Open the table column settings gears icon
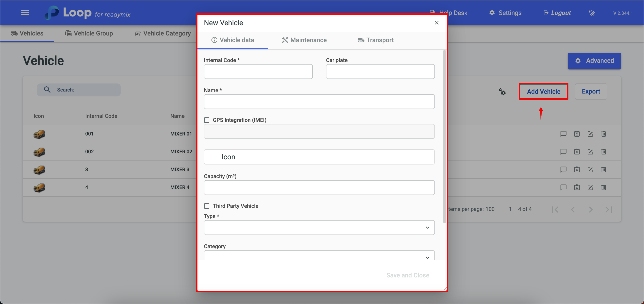This screenshot has width=644, height=304. tap(502, 92)
